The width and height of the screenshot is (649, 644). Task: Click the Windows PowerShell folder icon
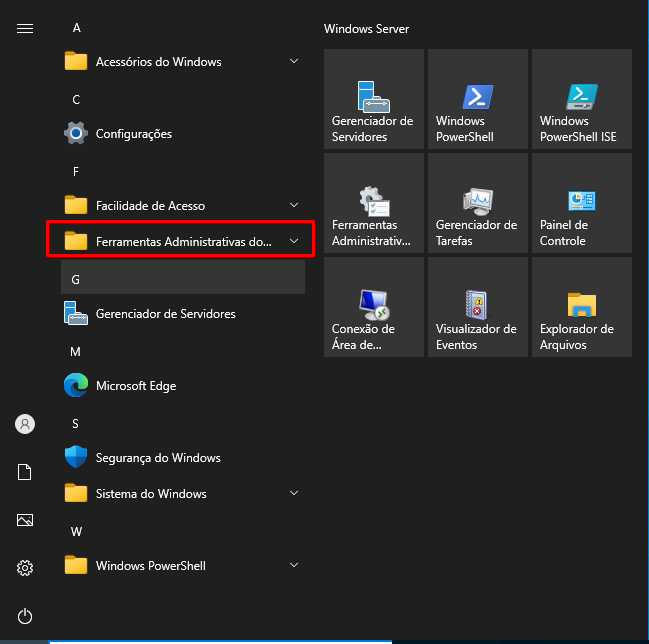[x=76, y=565]
